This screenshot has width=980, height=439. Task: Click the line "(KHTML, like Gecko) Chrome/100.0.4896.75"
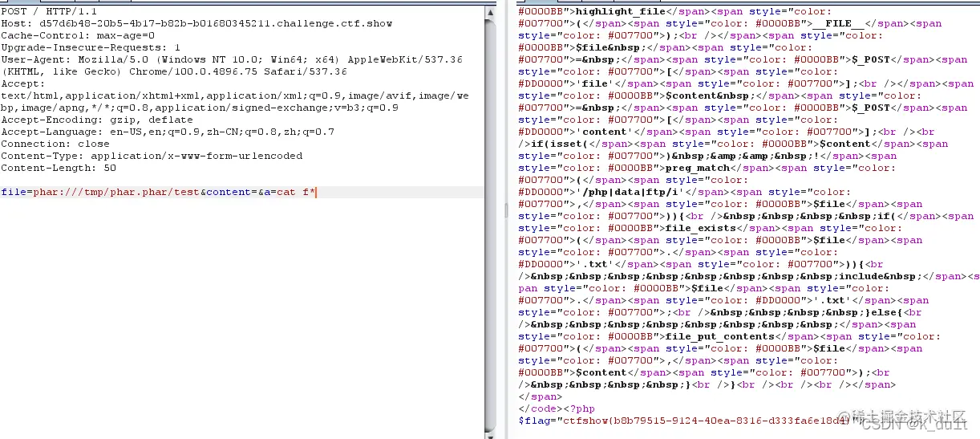174,71
